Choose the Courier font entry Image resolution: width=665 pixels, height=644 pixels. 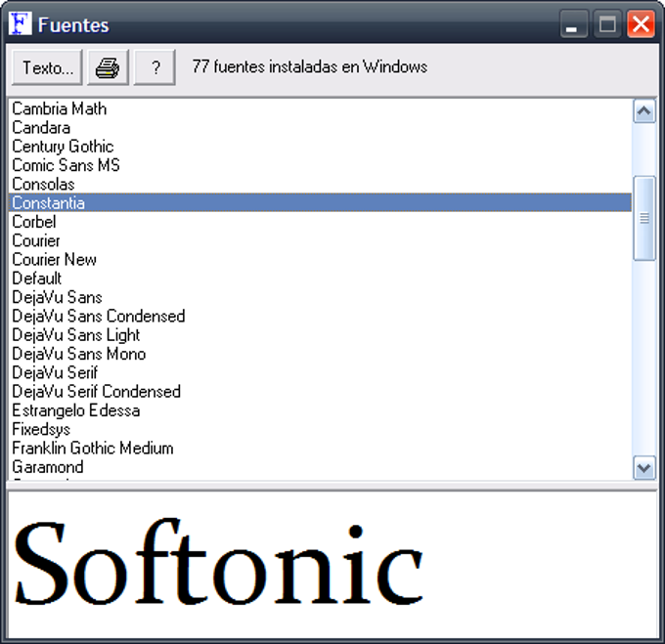tap(320, 240)
